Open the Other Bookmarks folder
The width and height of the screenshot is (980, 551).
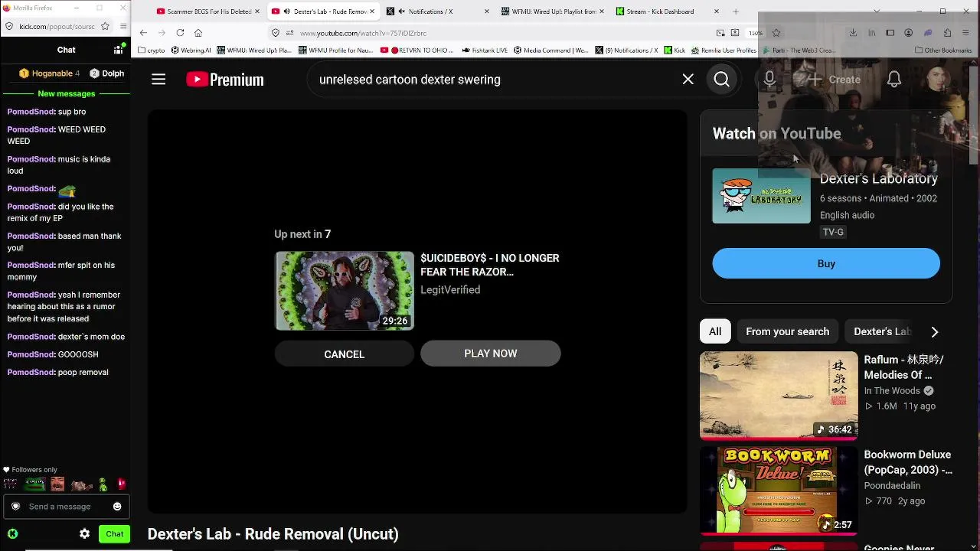943,51
